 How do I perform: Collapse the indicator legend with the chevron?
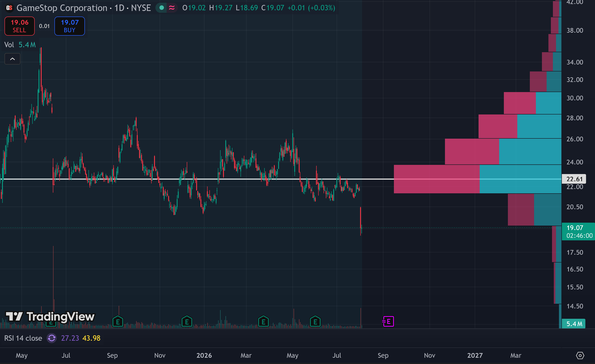click(x=12, y=59)
